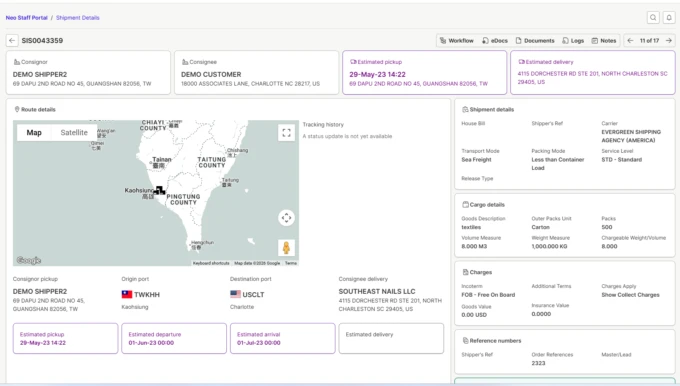Click the shipment marker on the map
The width and height of the screenshot is (680, 386).
pos(159,190)
